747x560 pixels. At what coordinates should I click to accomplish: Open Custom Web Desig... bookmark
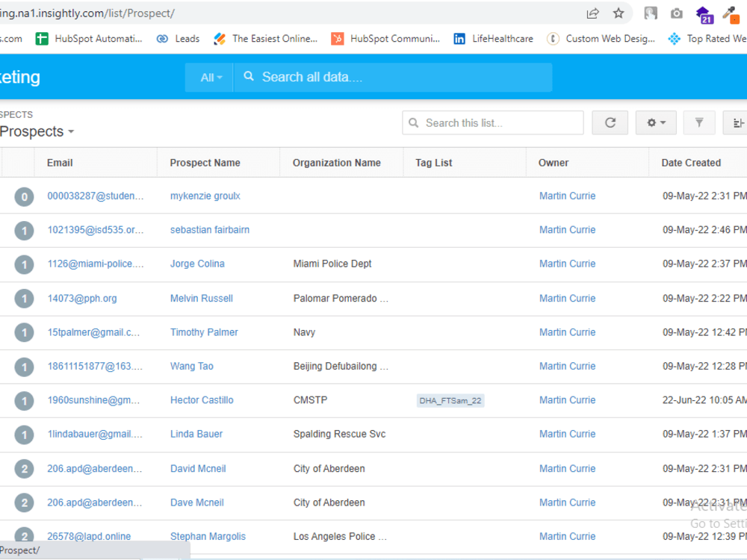pyautogui.click(x=601, y=39)
